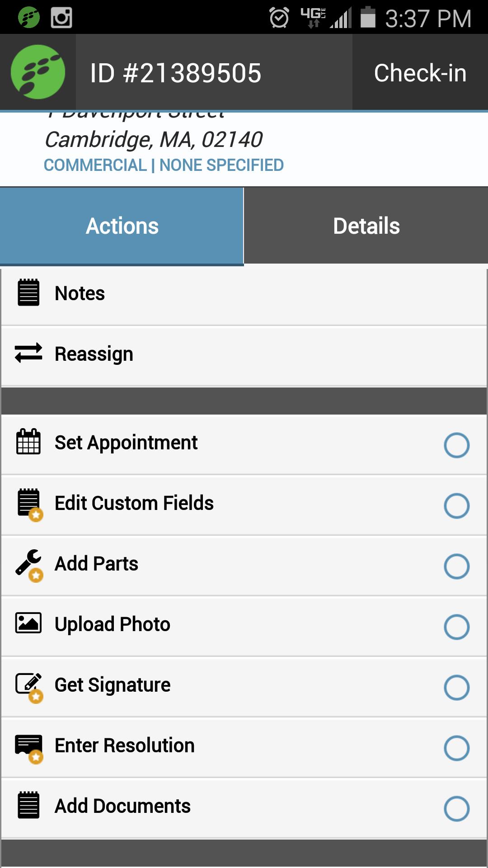Screen dimensions: 488x868
Task: Open the Notes notepad icon
Action: click(28, 293)
